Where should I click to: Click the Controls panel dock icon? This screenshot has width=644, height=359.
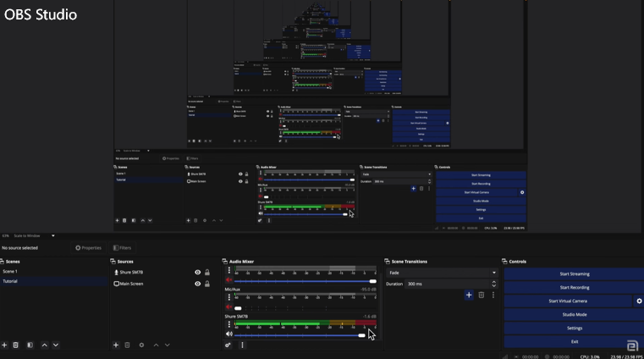[504, 262]
